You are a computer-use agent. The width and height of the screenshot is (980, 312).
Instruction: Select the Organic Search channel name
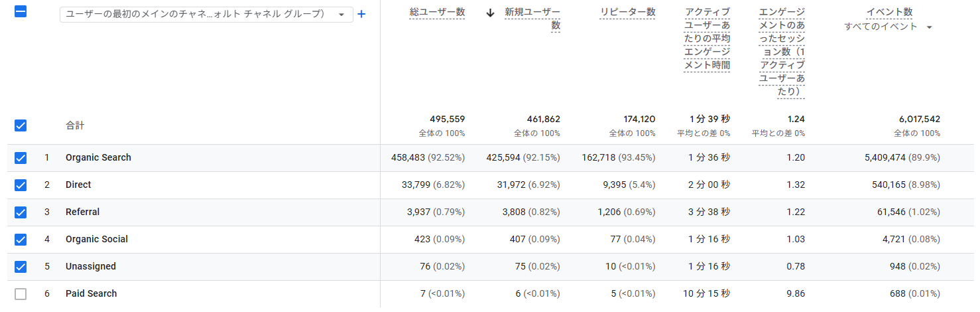[x=98, y=158]
